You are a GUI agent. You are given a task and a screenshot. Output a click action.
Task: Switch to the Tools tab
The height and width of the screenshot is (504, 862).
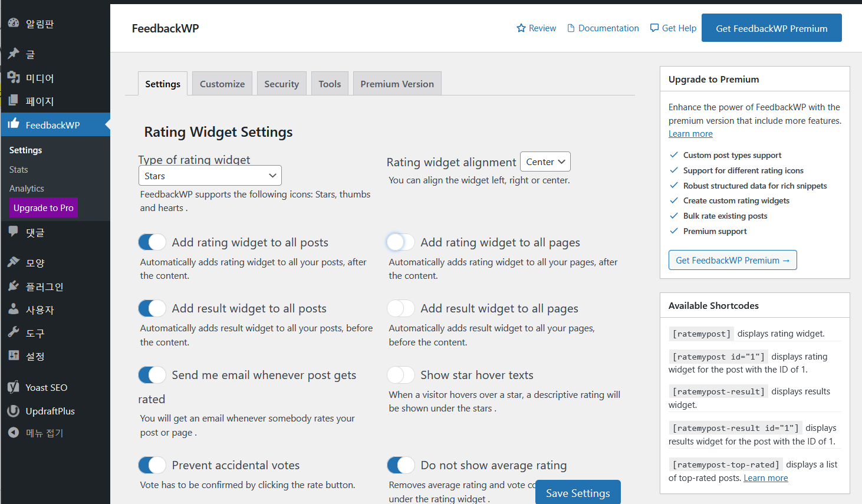point(330,84)
